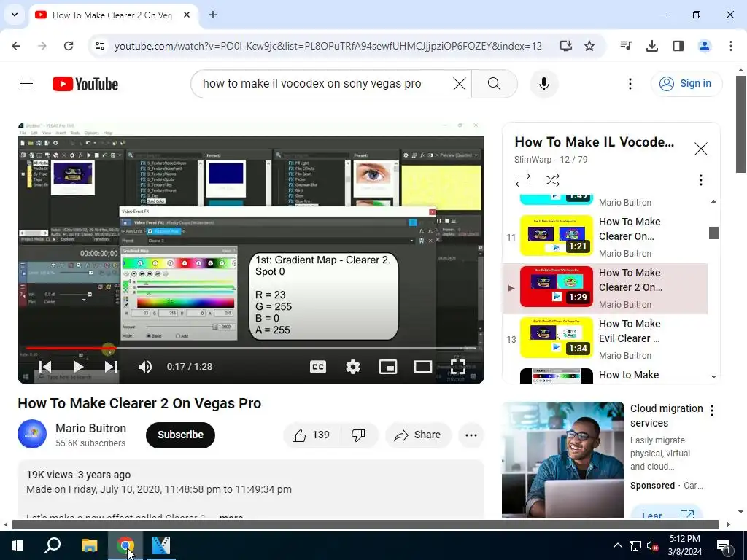
Task: Open Chrome media controls icon
Action: [x=626, y=46]
